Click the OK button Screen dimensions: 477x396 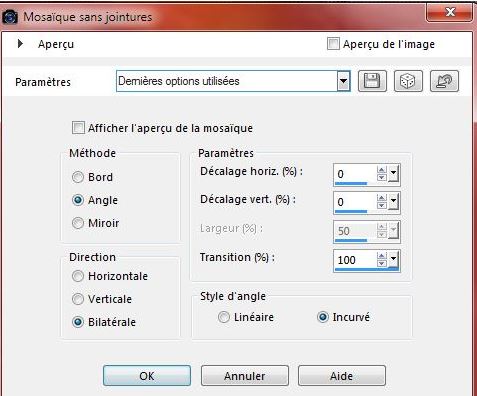click(147, 376)
